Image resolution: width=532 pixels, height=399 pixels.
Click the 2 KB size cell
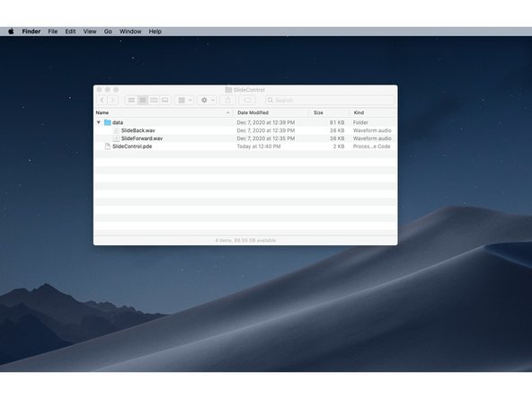339,146
